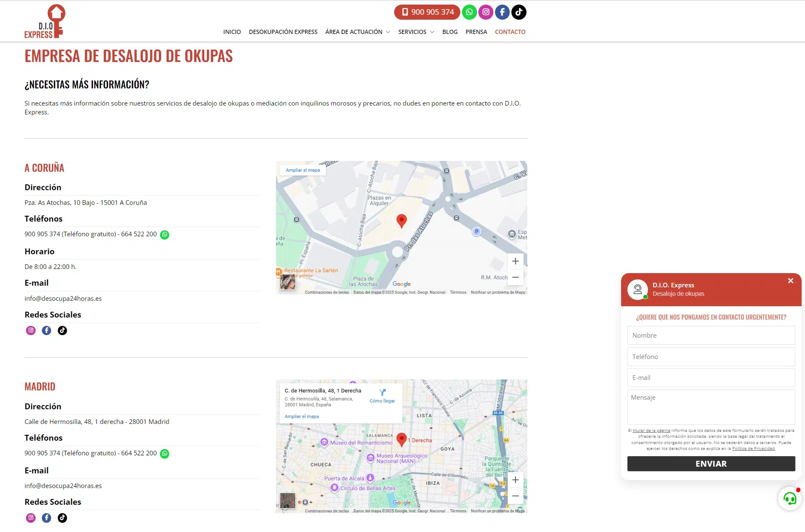Open Madrid Facebook icon

click(46, 518)
